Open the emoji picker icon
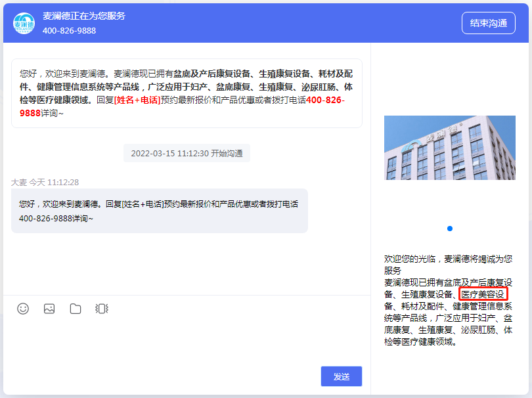Screen dimensions: 532x398 (x=23, y=309)
